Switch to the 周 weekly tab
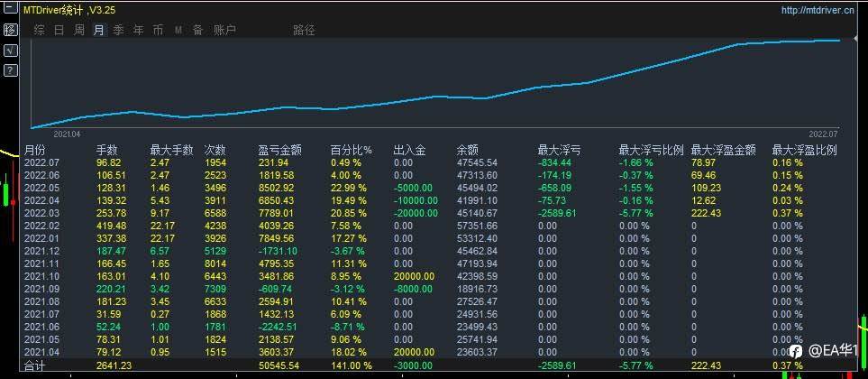 click(x=79, y=30)
